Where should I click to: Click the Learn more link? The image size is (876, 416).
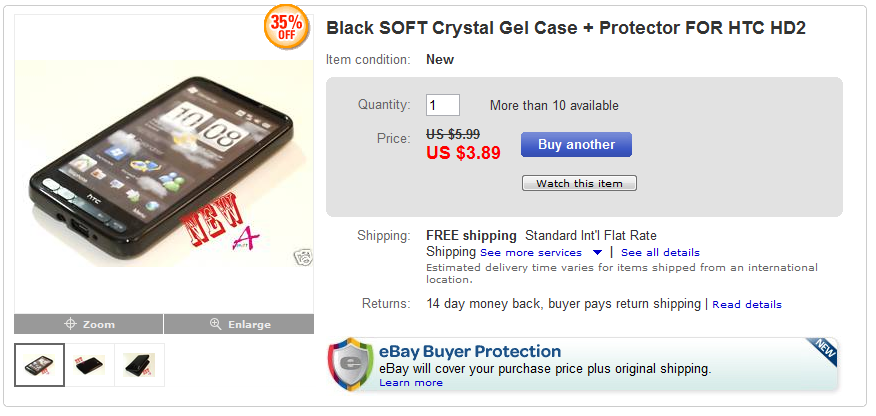coord(411,382)
